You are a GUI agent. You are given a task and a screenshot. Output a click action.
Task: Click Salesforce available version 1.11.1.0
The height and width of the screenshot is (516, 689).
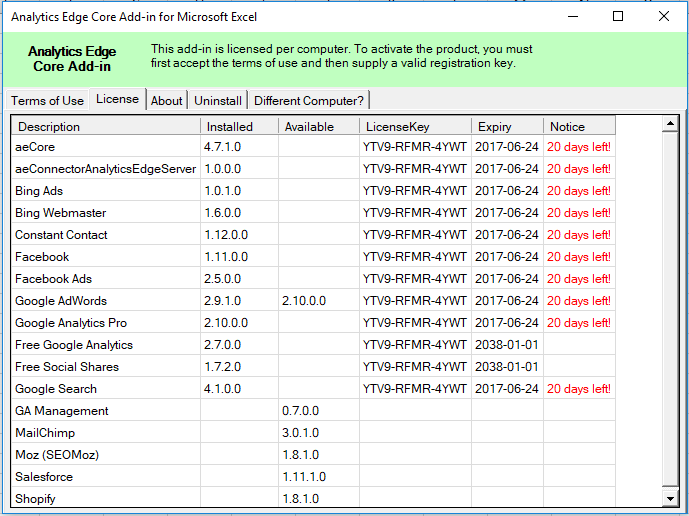319,476
